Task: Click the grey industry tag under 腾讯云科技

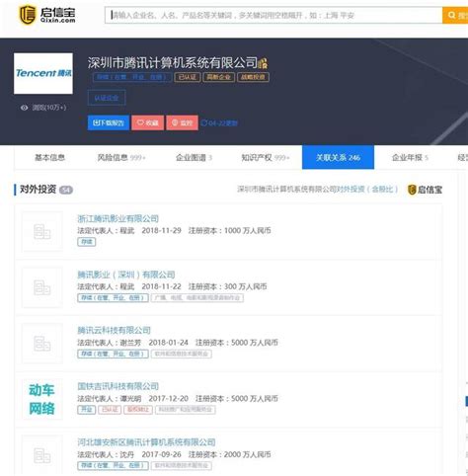Action: click(x=182, y=354)
